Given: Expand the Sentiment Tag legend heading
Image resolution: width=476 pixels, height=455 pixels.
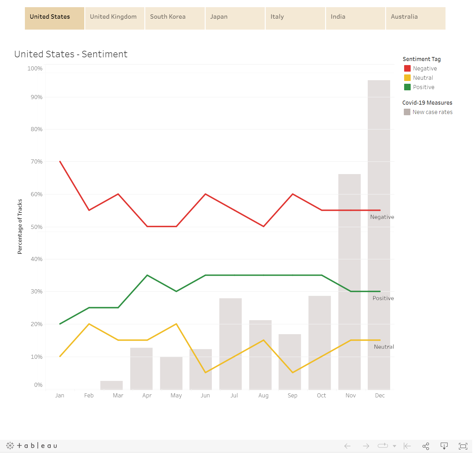Looking at the screenshot, I should point(422,59).
